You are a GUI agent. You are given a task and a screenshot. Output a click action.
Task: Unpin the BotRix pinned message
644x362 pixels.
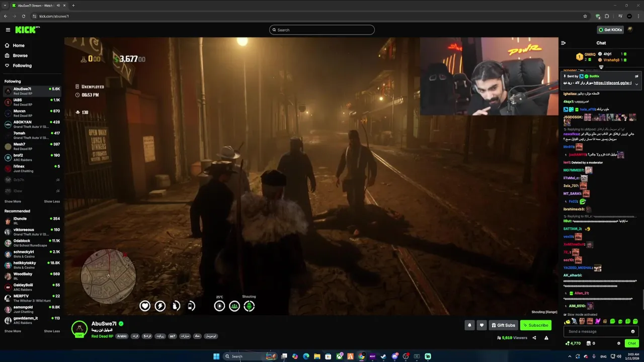(x=636, y=76)
